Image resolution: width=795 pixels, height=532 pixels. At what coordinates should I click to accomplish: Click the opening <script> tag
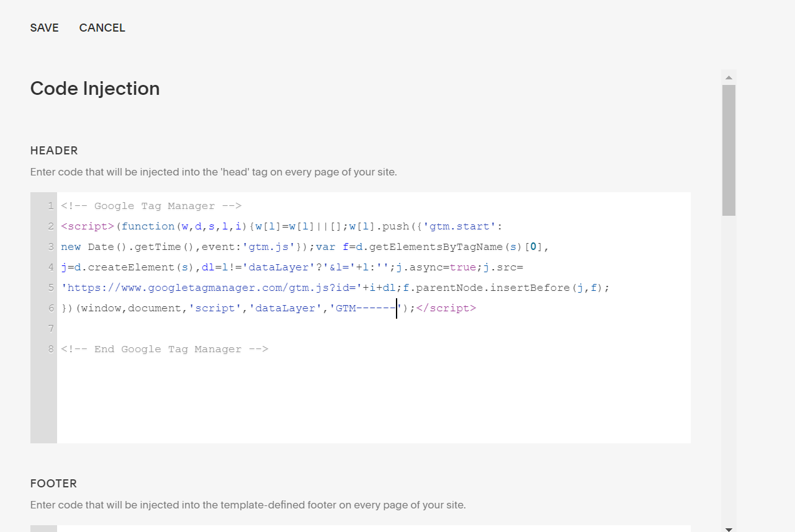pyautogui.click(x=88, y=226)
